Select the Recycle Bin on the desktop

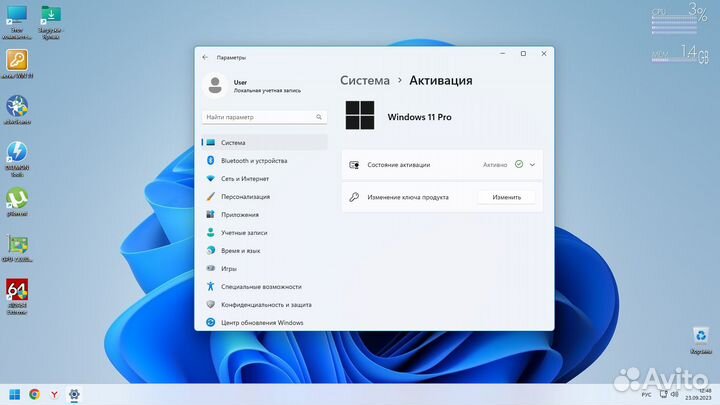click(701, 340)
